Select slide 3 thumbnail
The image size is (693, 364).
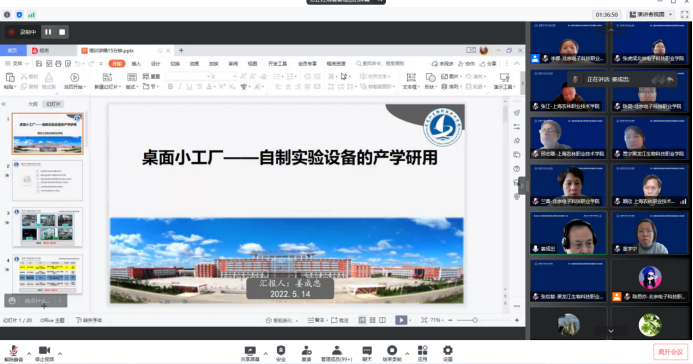pyautogui.click(x=47, y=228)
